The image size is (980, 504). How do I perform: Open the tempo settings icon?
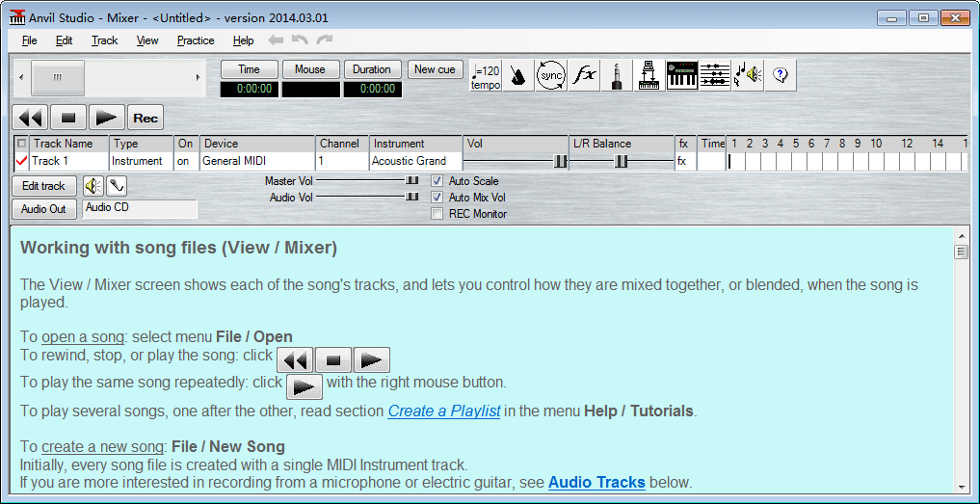(x=486, y=76)
